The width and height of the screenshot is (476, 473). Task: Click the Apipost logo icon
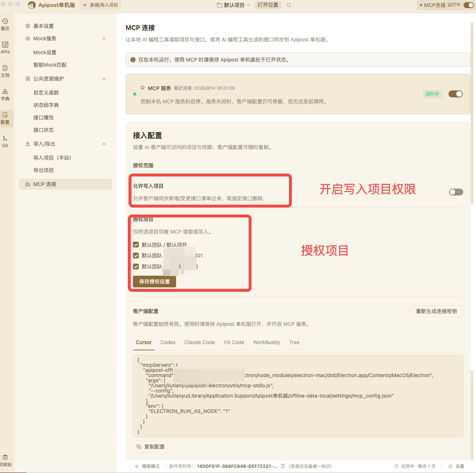(32, 5)
